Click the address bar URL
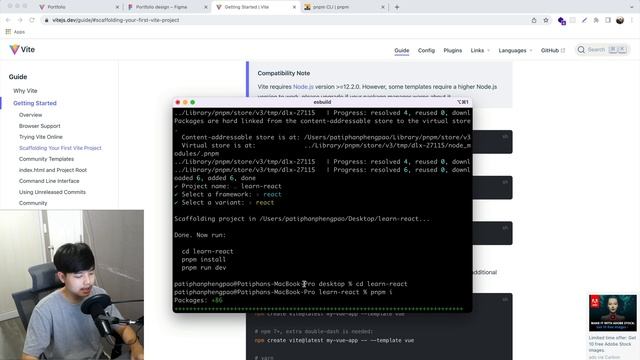This screenshot has height=360, width=640. pyautogui.click(x=116, y=20)
